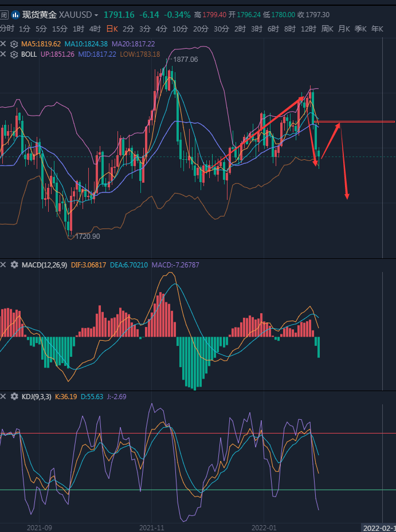Switch to 日K daily candlestick period
This screenshot has height=532, width=396.
click(x=112, y=29)
